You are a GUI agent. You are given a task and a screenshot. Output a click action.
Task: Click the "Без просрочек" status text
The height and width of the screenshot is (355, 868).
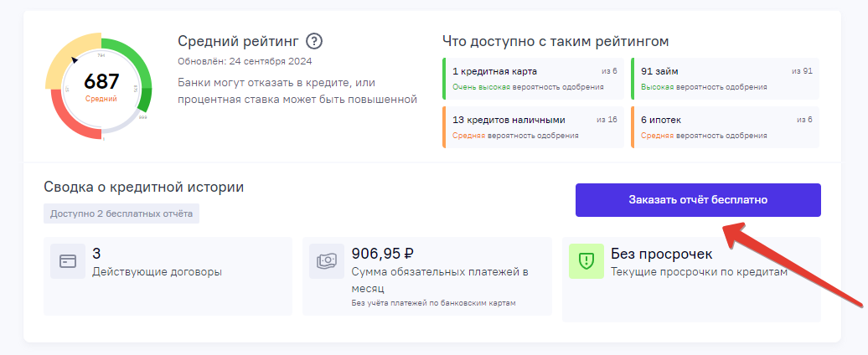pos(662,254)
